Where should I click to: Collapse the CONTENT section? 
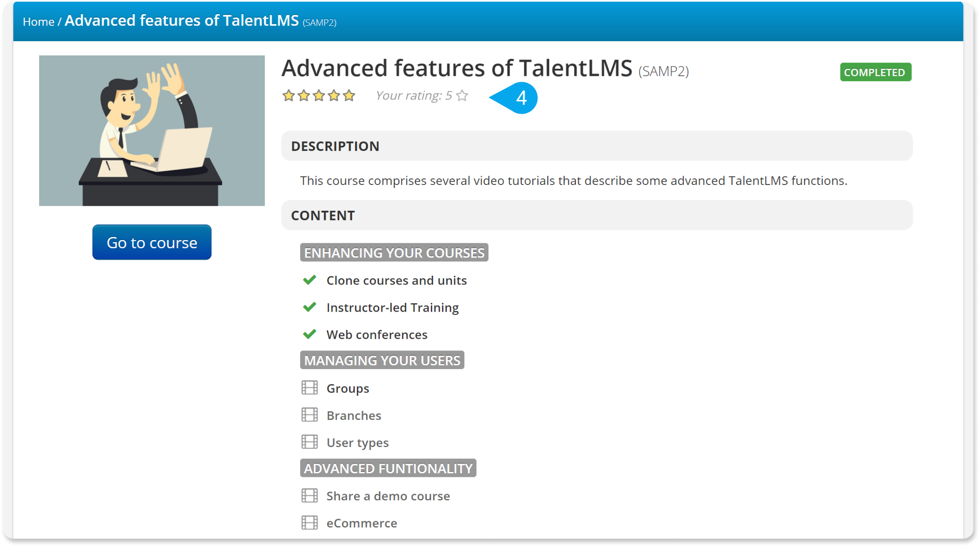(323, 215)
